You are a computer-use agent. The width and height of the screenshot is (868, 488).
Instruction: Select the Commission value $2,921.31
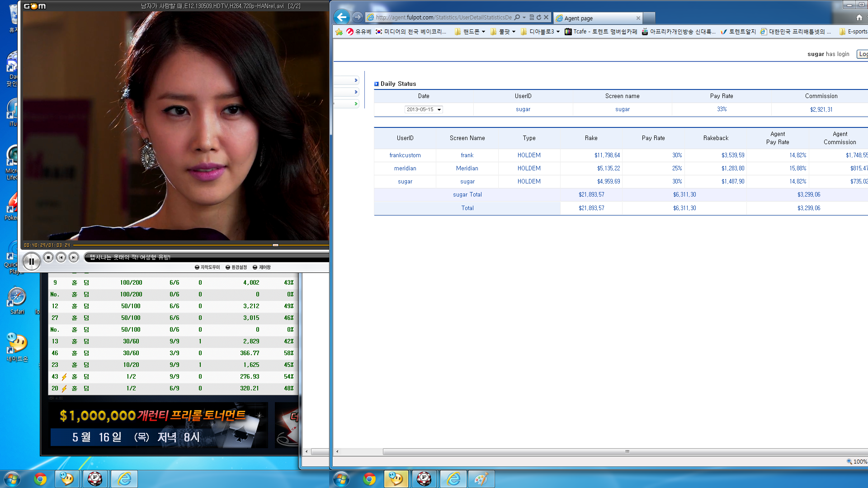click(x=821, y=109)
